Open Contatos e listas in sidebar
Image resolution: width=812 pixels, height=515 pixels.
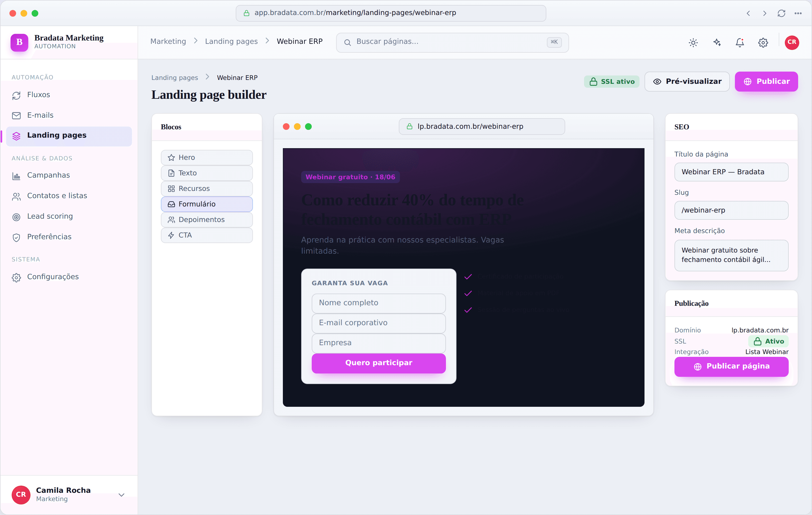coord(69,196)
